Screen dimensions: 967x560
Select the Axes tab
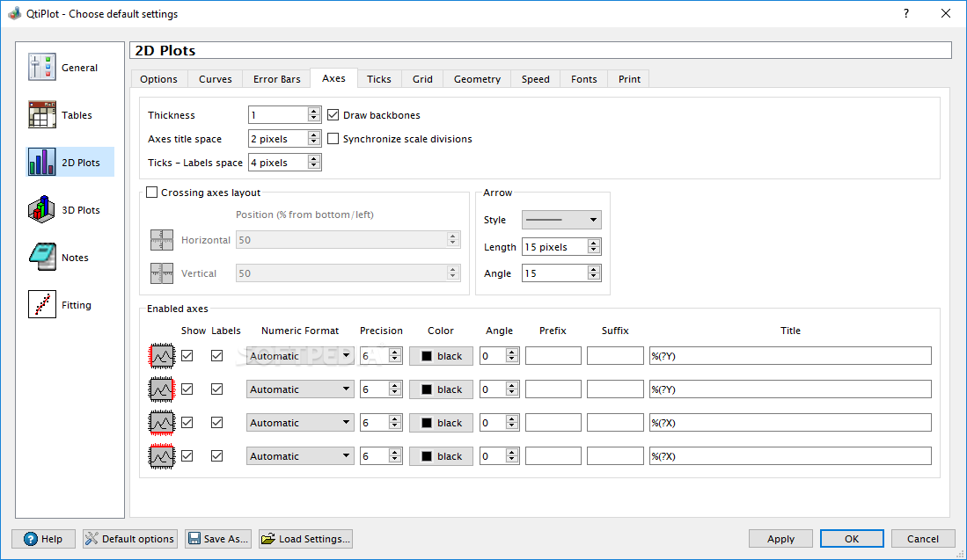coord(333,78)
